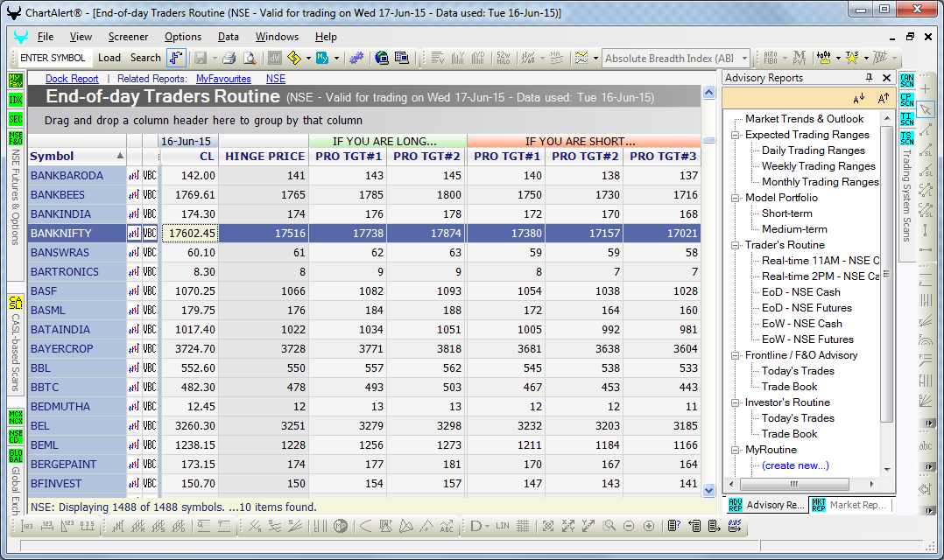Click the blue refresh chart toolbar icon
The height and width of the screenshot is (560, 944).
coord(175,58)
